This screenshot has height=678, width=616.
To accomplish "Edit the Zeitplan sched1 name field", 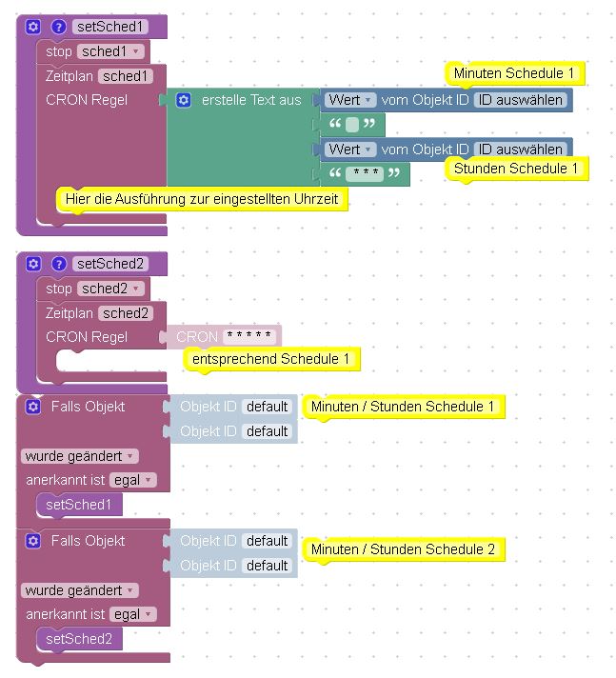I will click(x=126, y=76).
